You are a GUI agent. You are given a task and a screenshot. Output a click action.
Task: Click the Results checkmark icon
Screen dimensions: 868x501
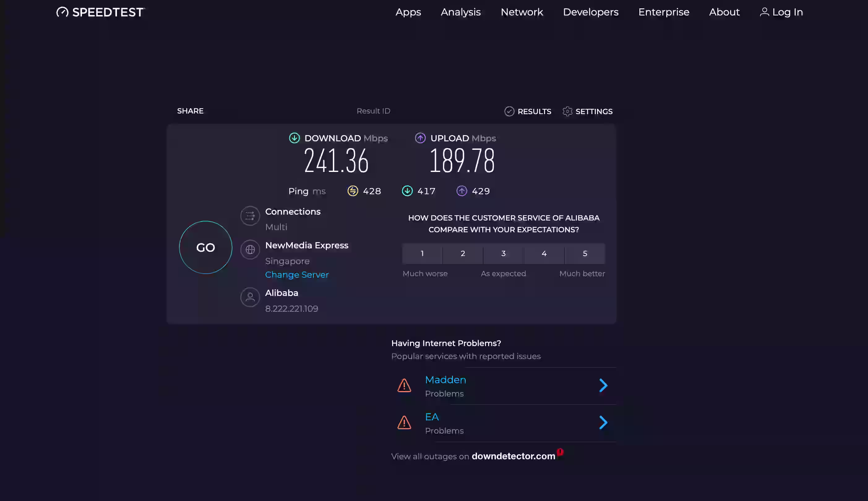click(x=509, y=111)
